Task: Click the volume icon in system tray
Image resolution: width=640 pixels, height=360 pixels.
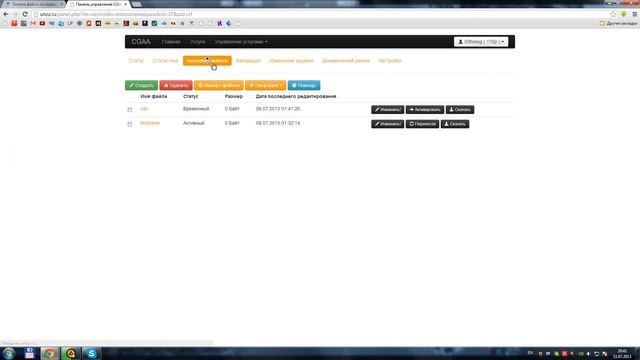Action: tap(588, 353)
